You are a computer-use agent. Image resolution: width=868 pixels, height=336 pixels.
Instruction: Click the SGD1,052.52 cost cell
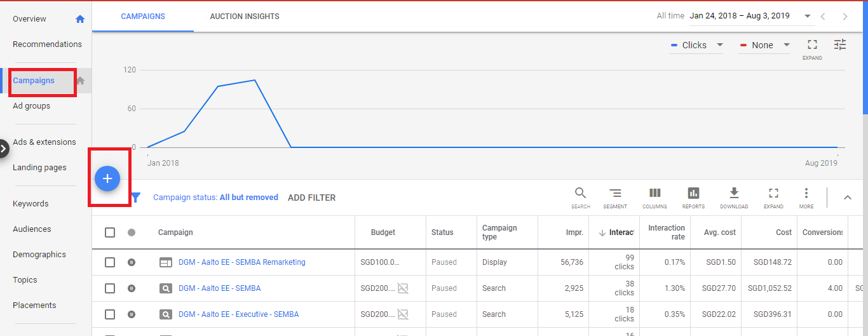[770, 288]
